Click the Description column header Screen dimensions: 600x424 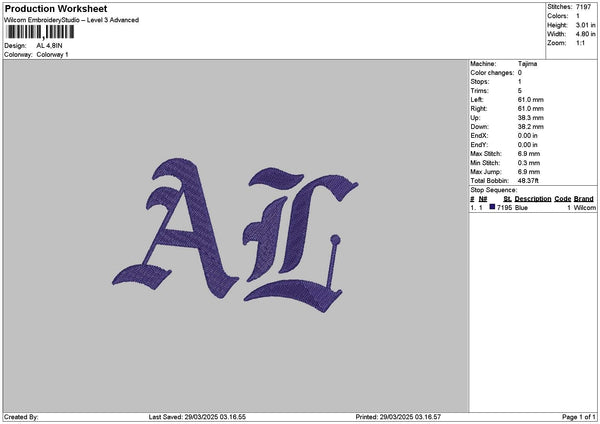click(x=533, y=199)
